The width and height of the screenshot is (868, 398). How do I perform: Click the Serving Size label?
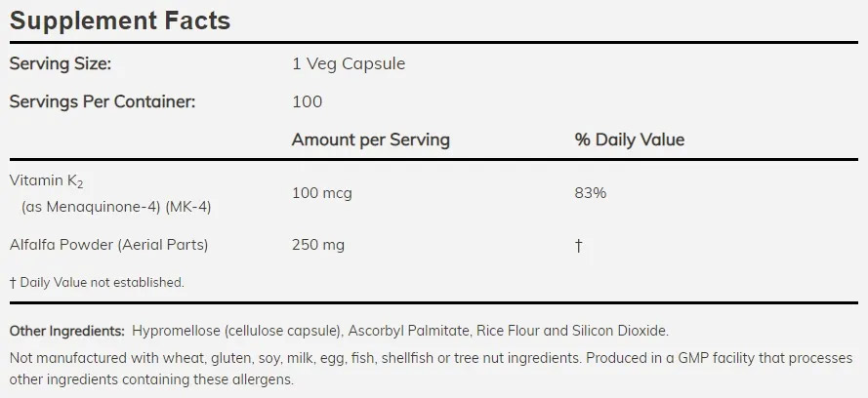[x=61, y=64]
